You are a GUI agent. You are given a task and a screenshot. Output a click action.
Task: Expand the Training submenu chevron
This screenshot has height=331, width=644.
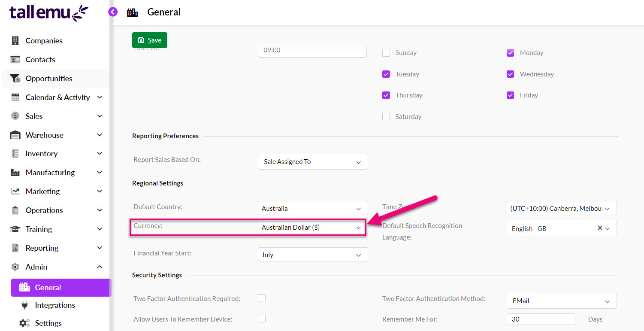pos(100,229)
